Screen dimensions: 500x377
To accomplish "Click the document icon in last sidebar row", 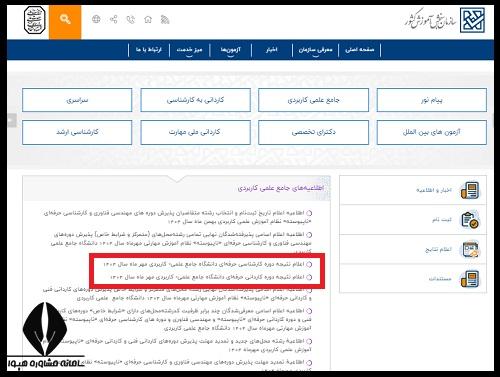I will point(470,279).
